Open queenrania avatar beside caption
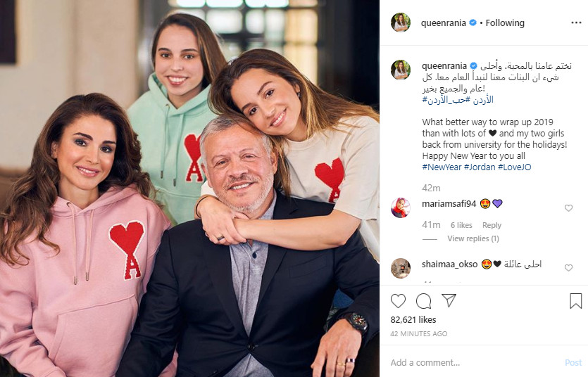Viewport: 588px width, 377px height. click(401, 70)
